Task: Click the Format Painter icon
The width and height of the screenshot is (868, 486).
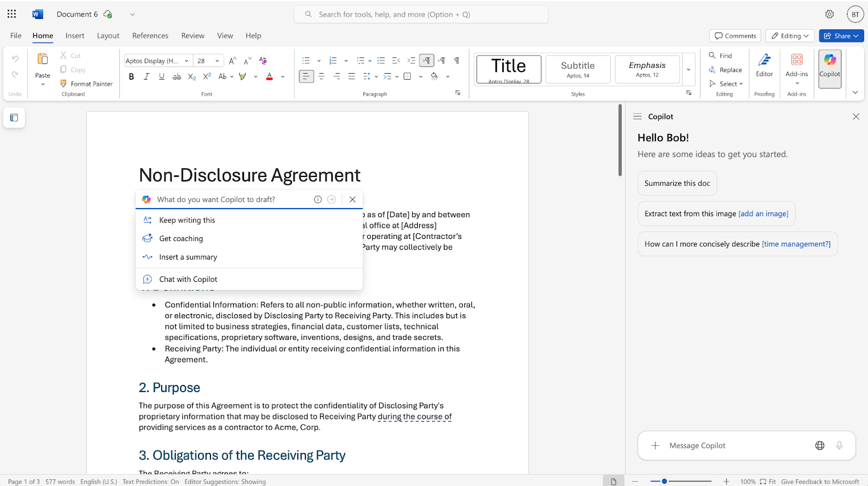Action: coord(63,84)
